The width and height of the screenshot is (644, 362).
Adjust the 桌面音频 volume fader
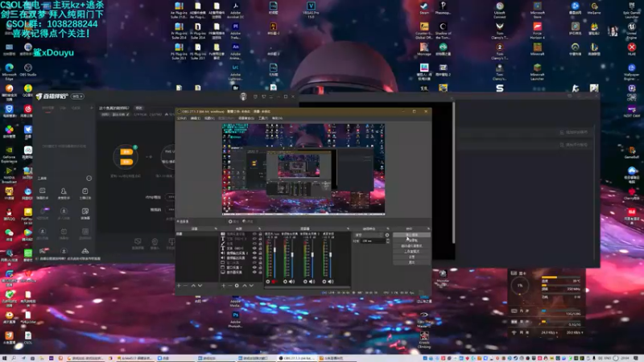pyautogui.click(x=330, y=255)
